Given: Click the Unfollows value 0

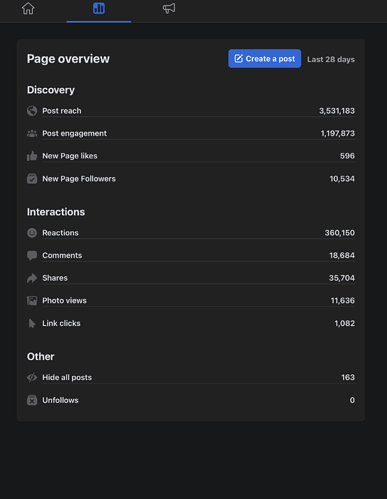Looking at the screenshot, I should coord(352,400).
